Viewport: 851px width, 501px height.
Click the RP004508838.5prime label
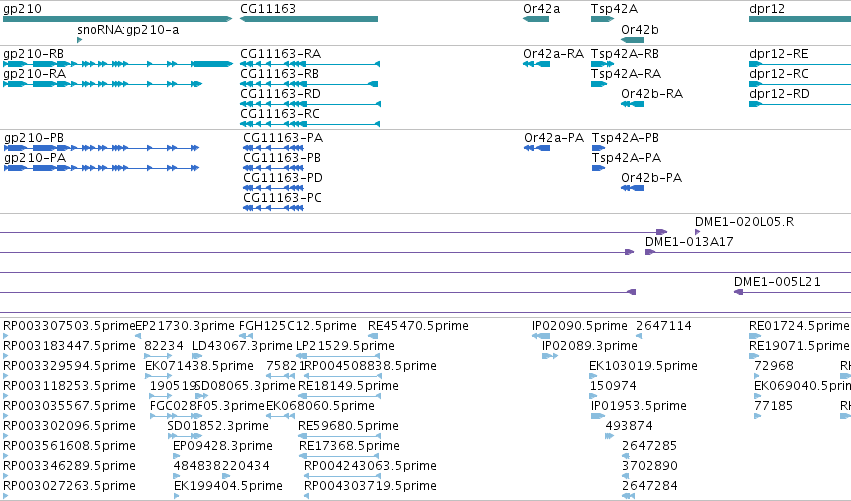click(370, 366)
